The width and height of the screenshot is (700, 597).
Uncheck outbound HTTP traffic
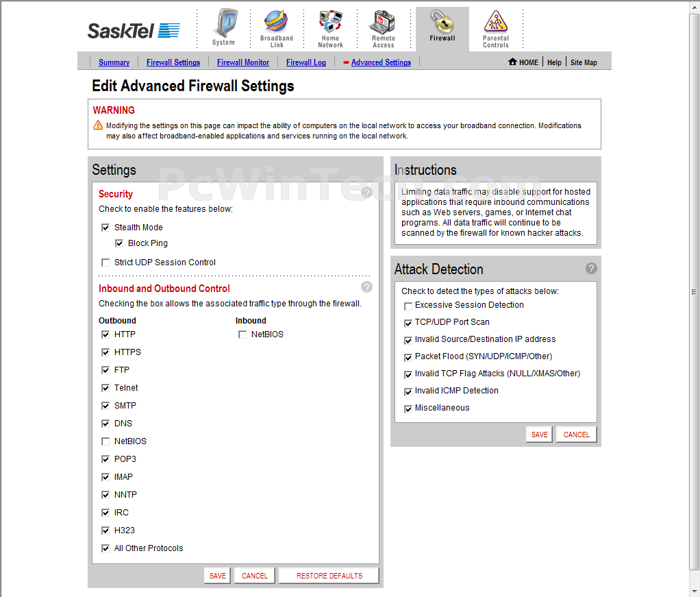click(105, 334)
